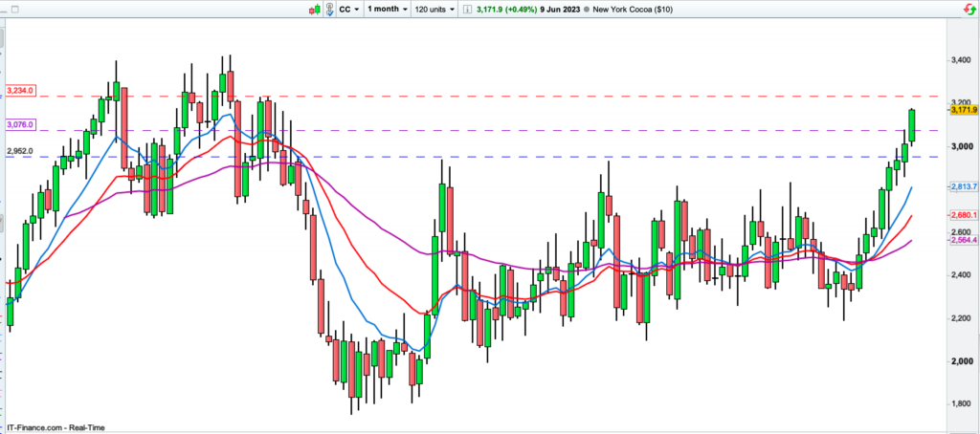Viewport: 980px width, 434px height.
Task: Open the 120 units dropdown
Action: [434, 10]
